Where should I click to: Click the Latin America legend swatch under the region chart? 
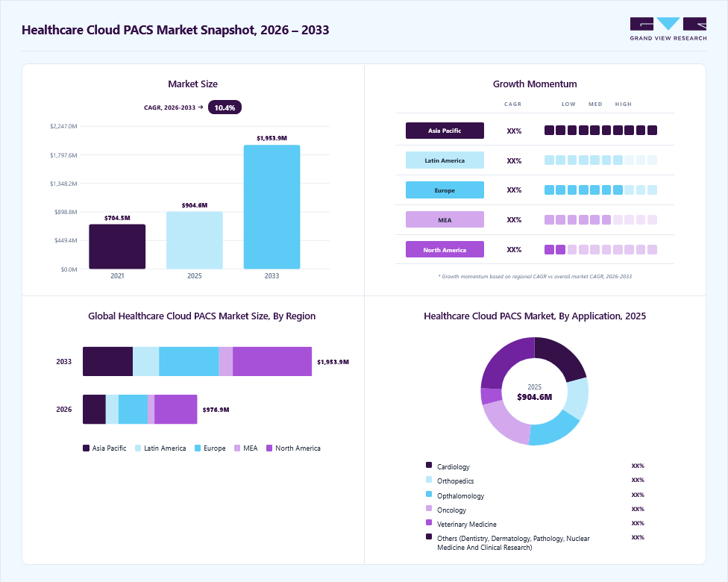pos(138,448)
